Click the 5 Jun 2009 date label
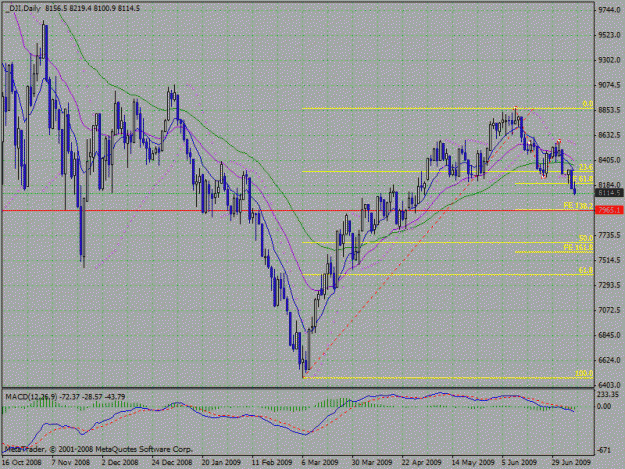 coord(519,462)
